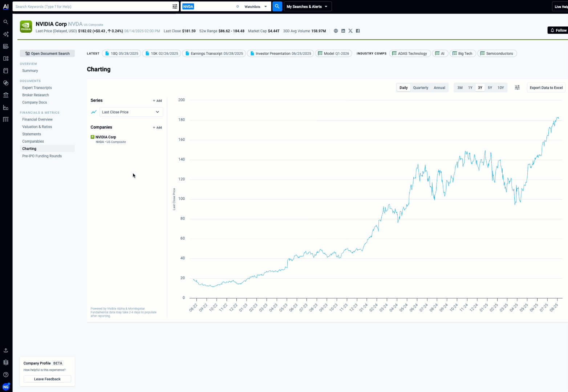Open Statements in the left navigation
Image resolution: width=568 pixels, height=392 pixels.
[x=31, y=134]
